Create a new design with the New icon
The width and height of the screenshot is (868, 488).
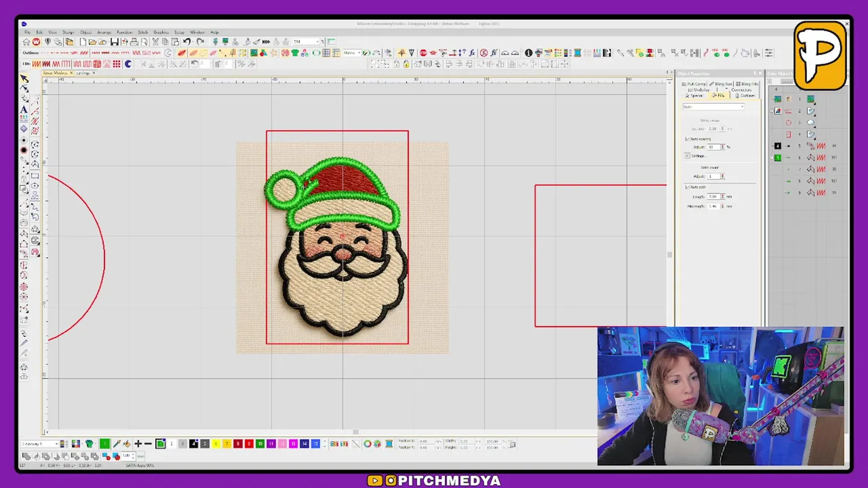[x=83, y=42]
